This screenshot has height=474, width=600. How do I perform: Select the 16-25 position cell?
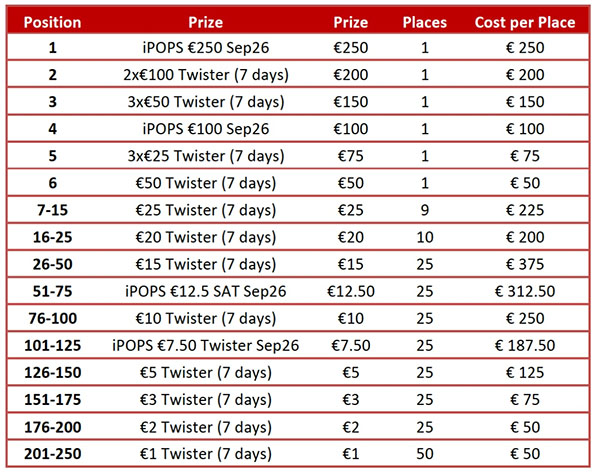(x=52, y=237)
